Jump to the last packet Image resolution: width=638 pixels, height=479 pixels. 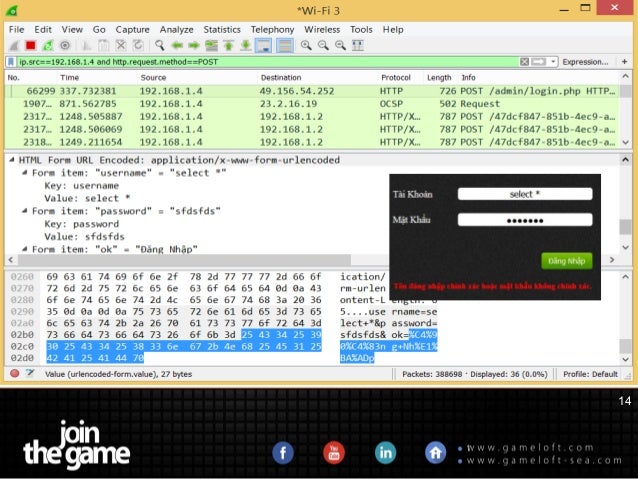click(x=245, y=46)
